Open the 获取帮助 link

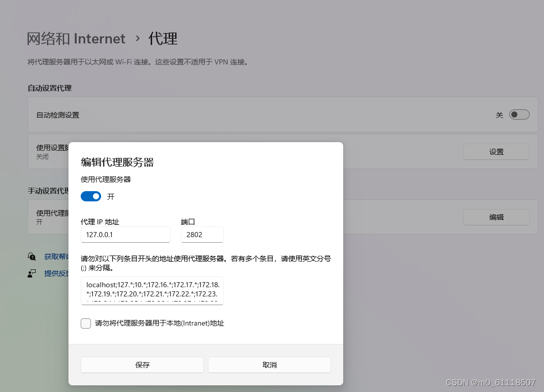(53, 256)
